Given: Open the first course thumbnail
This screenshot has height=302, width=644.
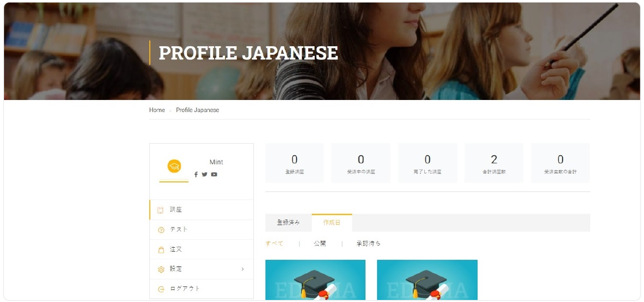Looking at the screenshot, I should [315, 280].
